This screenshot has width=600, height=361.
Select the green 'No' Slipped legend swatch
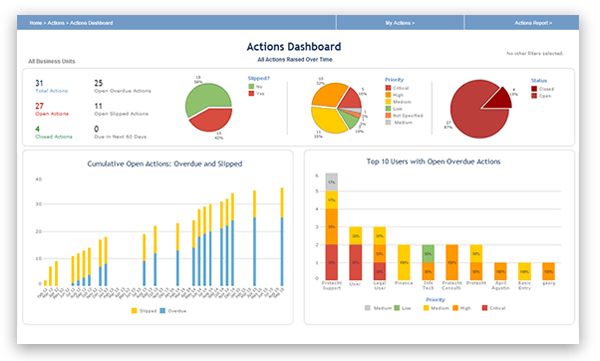click(251, 87)
